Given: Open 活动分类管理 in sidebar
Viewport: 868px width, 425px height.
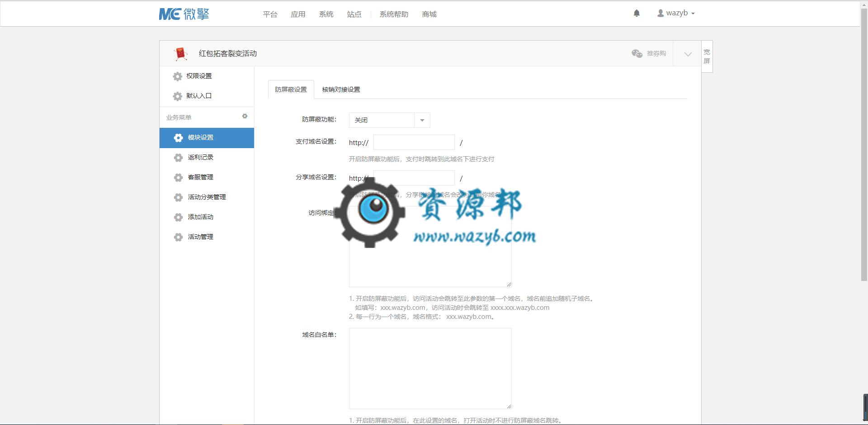Looking at the screenshot, I should tap(207, 197).
